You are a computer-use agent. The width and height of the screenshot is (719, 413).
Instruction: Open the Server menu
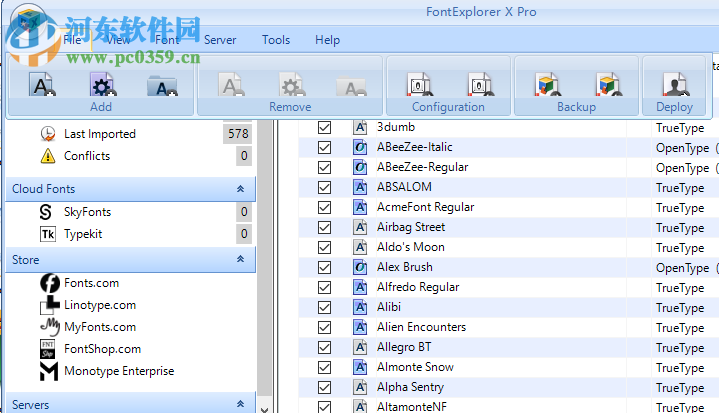click(220, 40)
